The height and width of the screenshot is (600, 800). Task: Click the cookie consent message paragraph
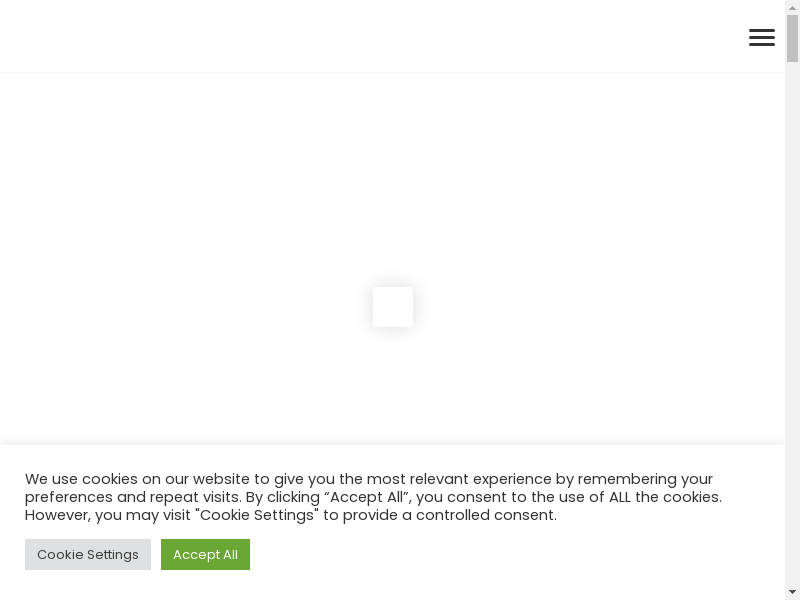[x=373, y=497]
